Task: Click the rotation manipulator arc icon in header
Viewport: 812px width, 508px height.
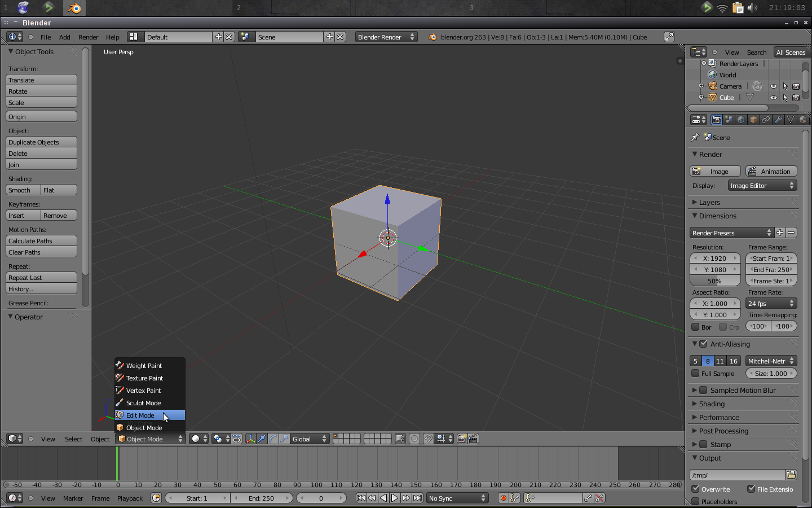Action: coord(275,439)
